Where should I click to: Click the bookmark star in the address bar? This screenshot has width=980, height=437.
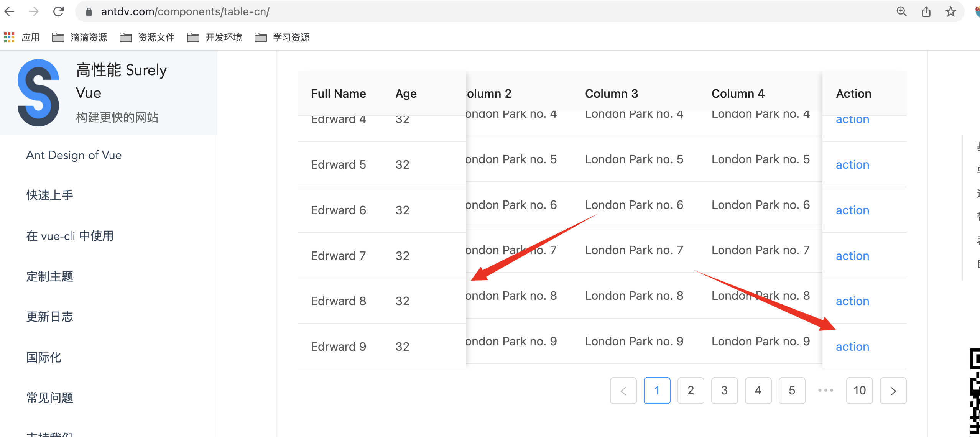click(x=951, y=11)
